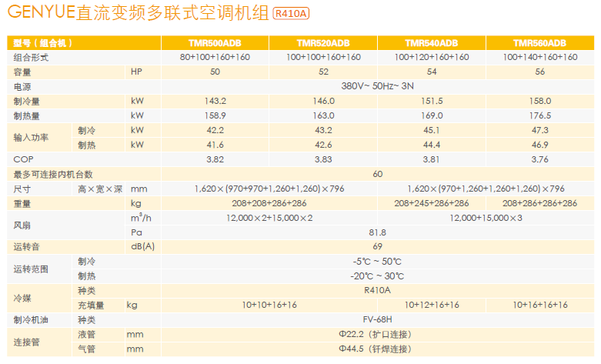This screenshot has width=601, height=364.
Task: Click the 12,000+15,000×3 fan airflow cell
Action: click(486, 218)
